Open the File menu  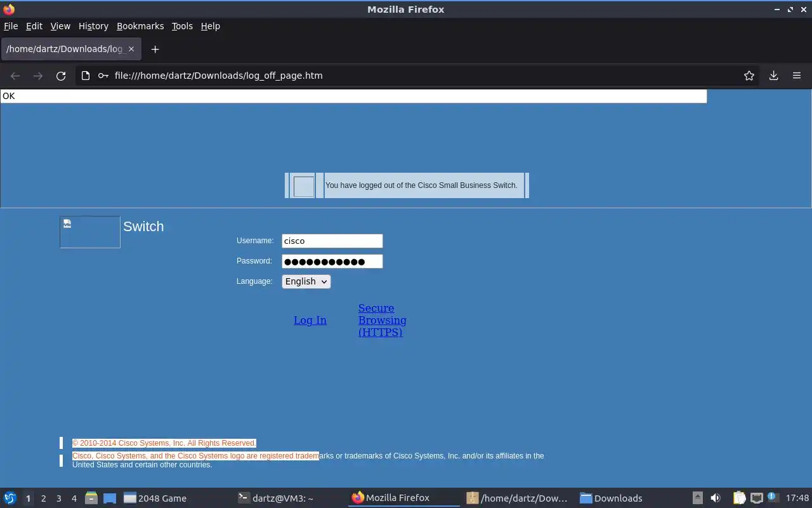pos(11,26)
